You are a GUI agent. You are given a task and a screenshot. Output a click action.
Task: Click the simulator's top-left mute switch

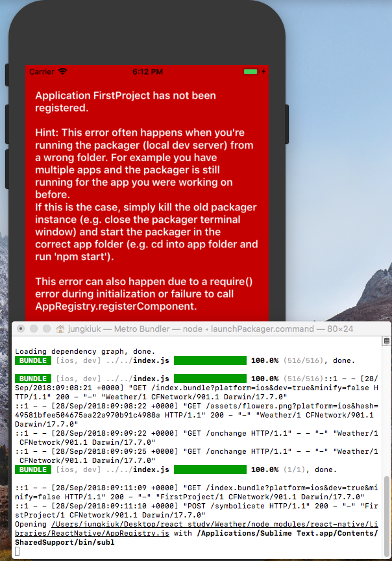pos(6,75)
